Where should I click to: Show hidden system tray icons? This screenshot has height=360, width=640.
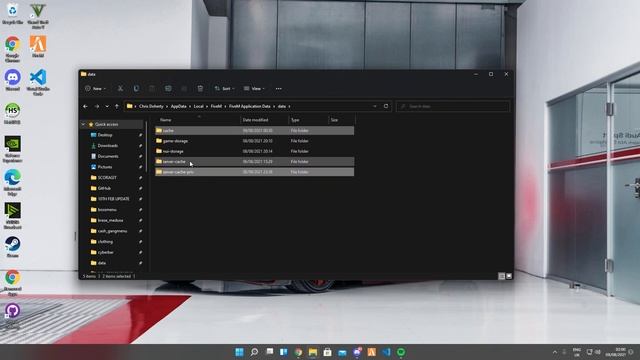[x=555, y=352]
